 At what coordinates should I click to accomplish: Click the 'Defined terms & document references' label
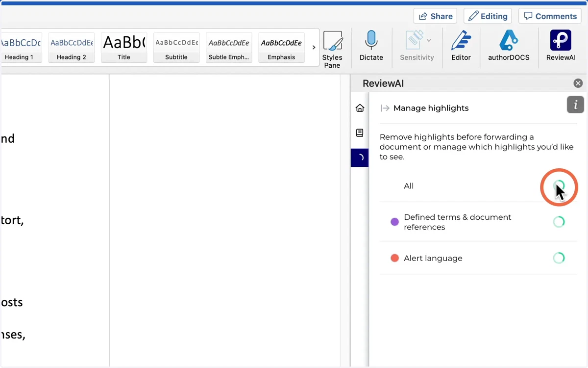point(458,222)
